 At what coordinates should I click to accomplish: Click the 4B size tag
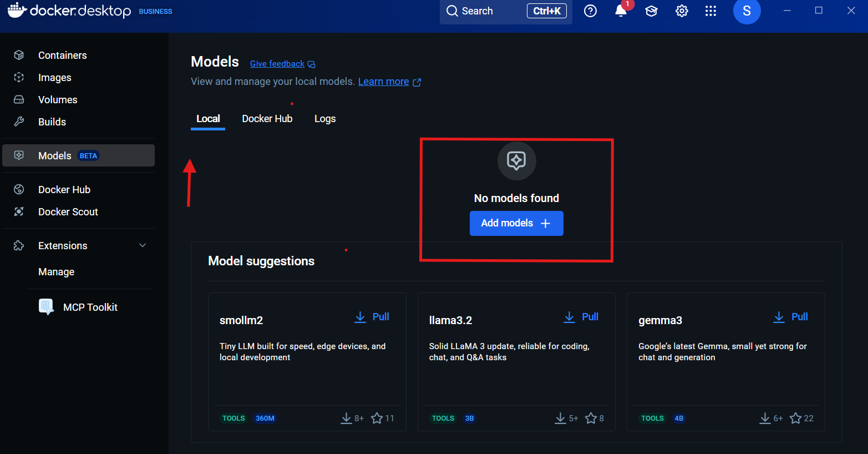[679, 418]
